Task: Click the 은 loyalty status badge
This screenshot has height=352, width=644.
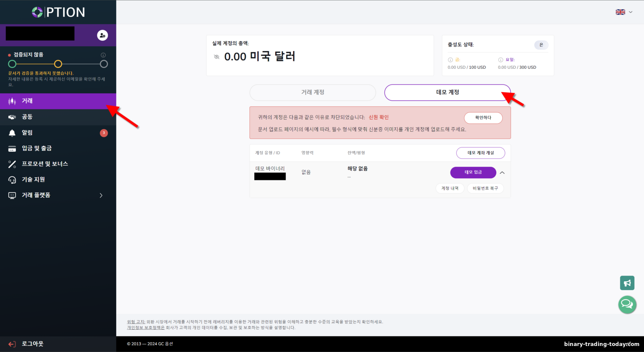Action: tap(541, 45)
